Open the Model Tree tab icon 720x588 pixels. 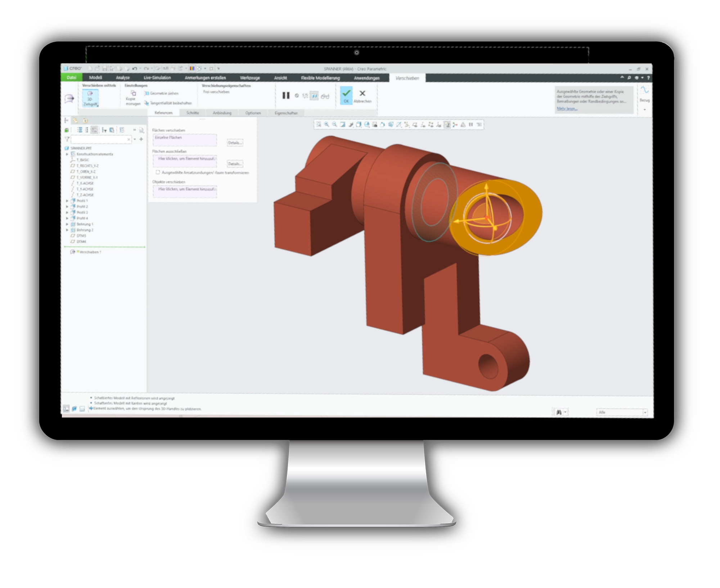66,121
